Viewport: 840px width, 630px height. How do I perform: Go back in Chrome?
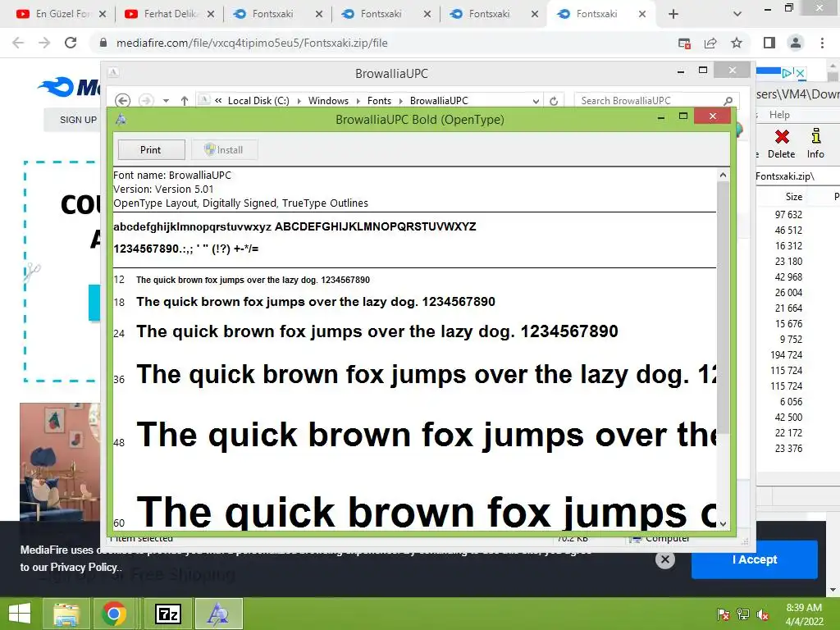pyautogui.click(x=18, y=43)
